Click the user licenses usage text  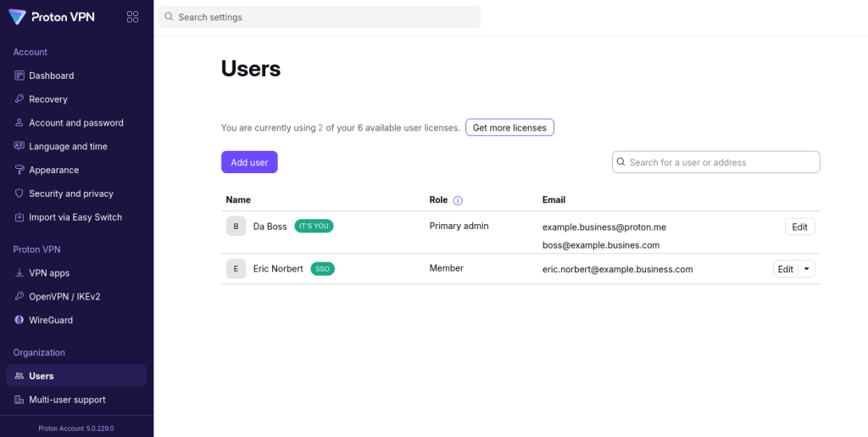(341, 128)
